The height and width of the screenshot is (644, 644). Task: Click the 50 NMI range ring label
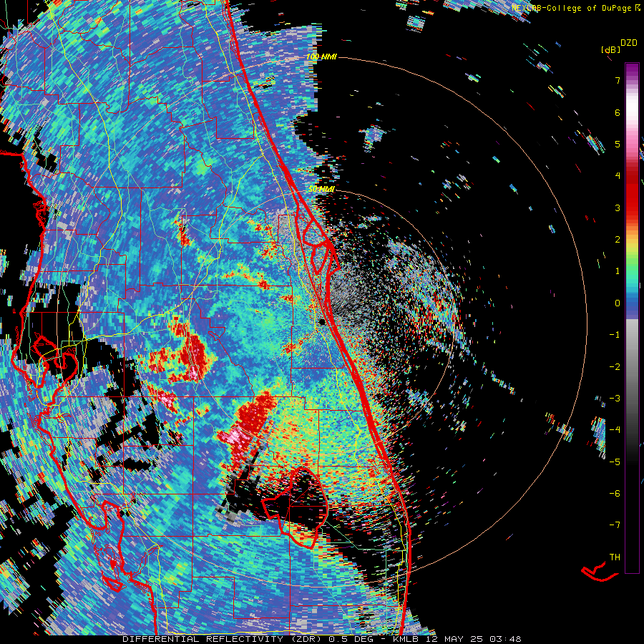point(322,190)
